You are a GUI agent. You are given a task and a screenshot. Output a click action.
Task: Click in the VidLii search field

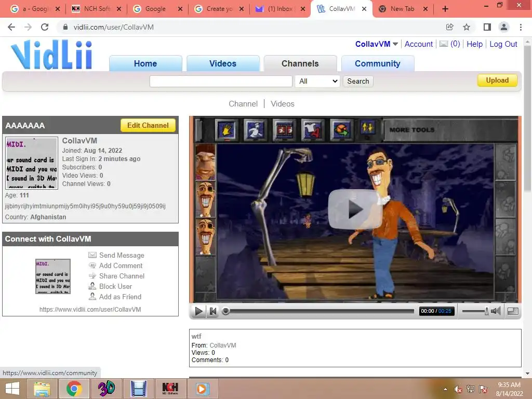click(x=221, y=81)
